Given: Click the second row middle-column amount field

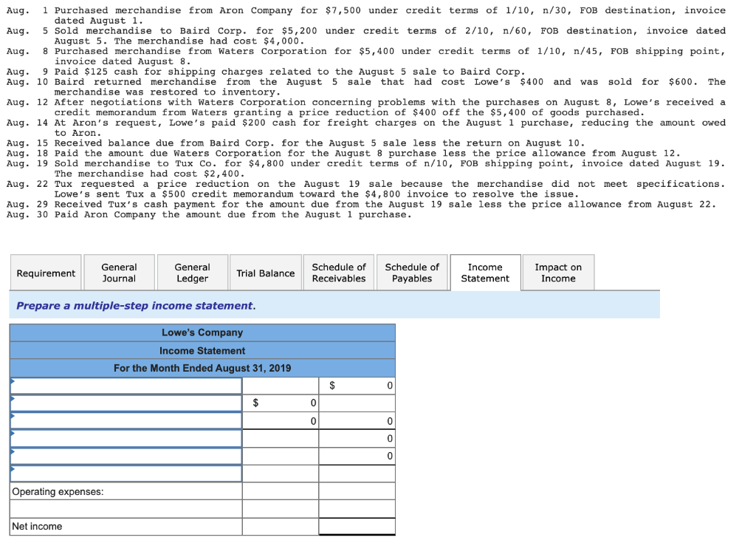Looking at the screenshot, I should (281, 403).
